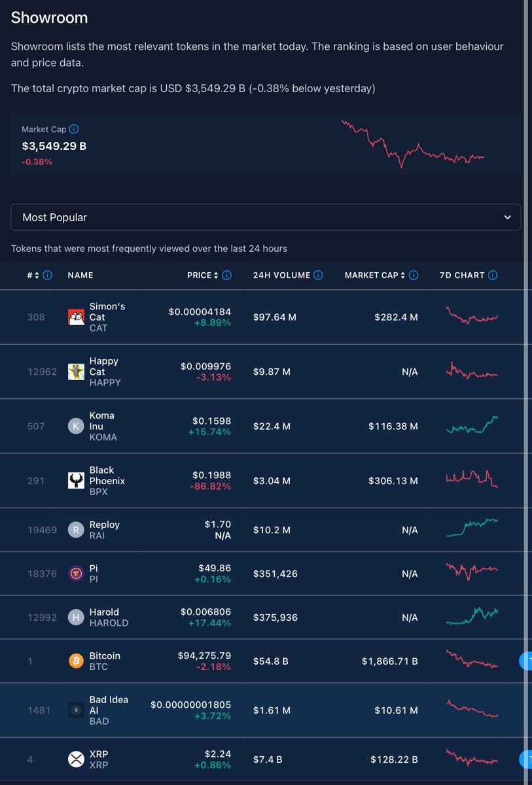Viewport: 532px width, 785px height.
Task: Click Bitcoin market cap $1,866.71 B
Action: [389, 661]
